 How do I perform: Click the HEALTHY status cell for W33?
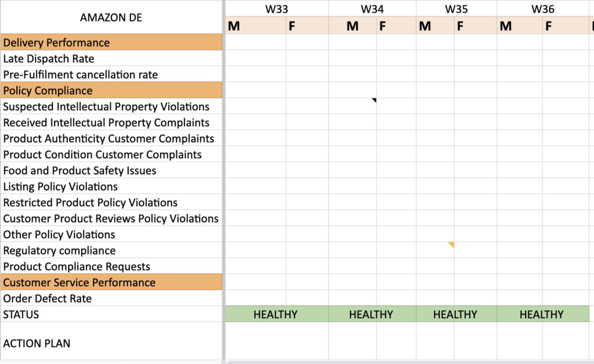(277, 314)
